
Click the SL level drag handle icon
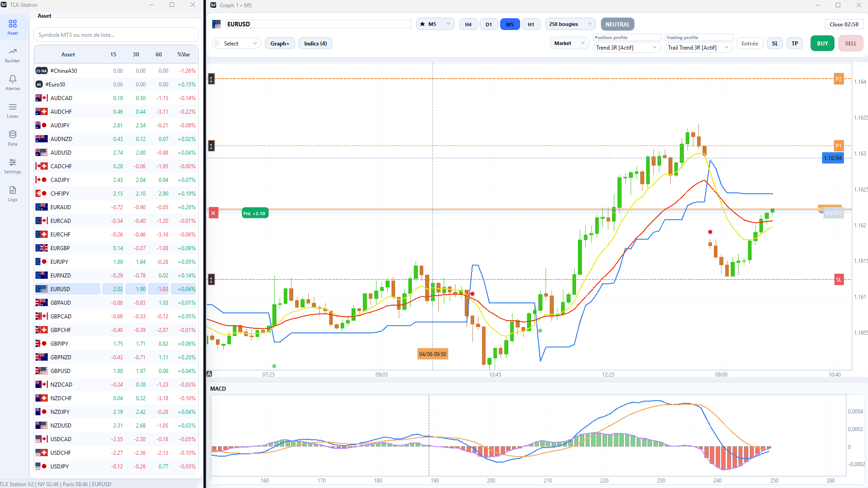[211, 280]
